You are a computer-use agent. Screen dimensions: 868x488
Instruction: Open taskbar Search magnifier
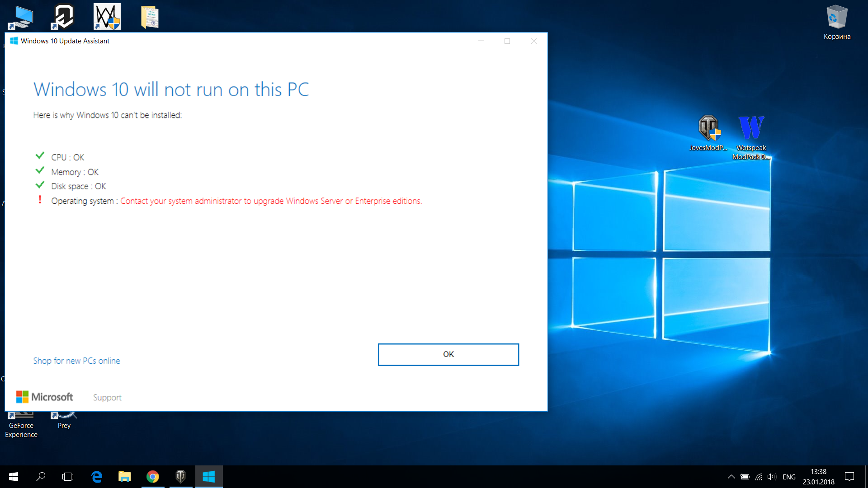41,477
